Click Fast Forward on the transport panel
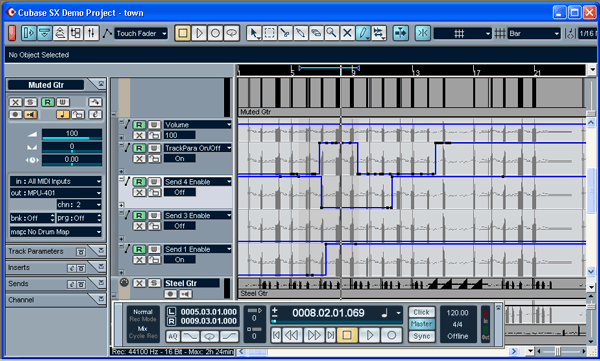The image size is (600, 361). [x=314, y=335]
